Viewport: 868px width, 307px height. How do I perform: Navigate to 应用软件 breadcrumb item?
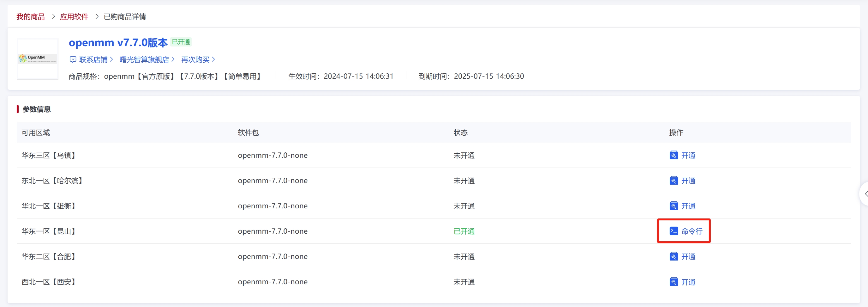74,16
